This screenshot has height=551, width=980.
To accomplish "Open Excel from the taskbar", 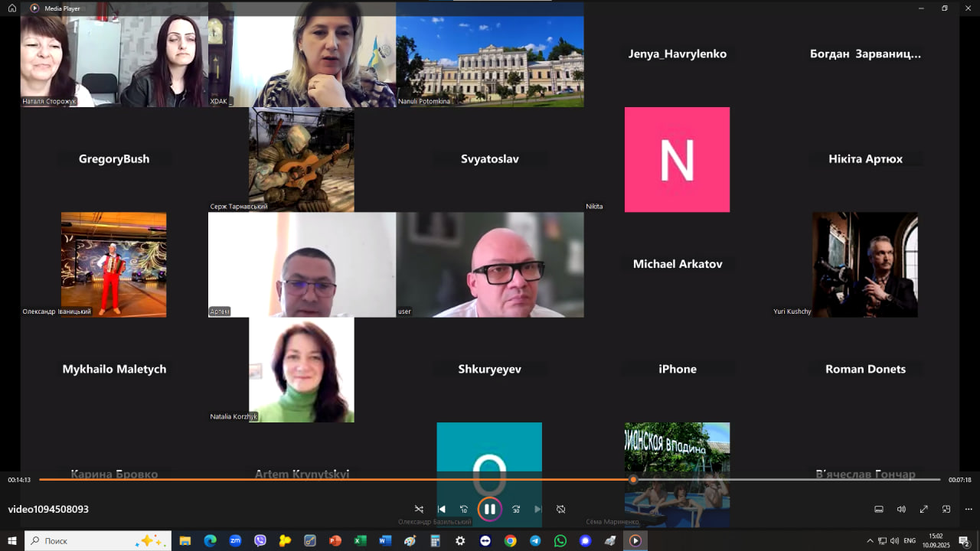I will [360, 541].
